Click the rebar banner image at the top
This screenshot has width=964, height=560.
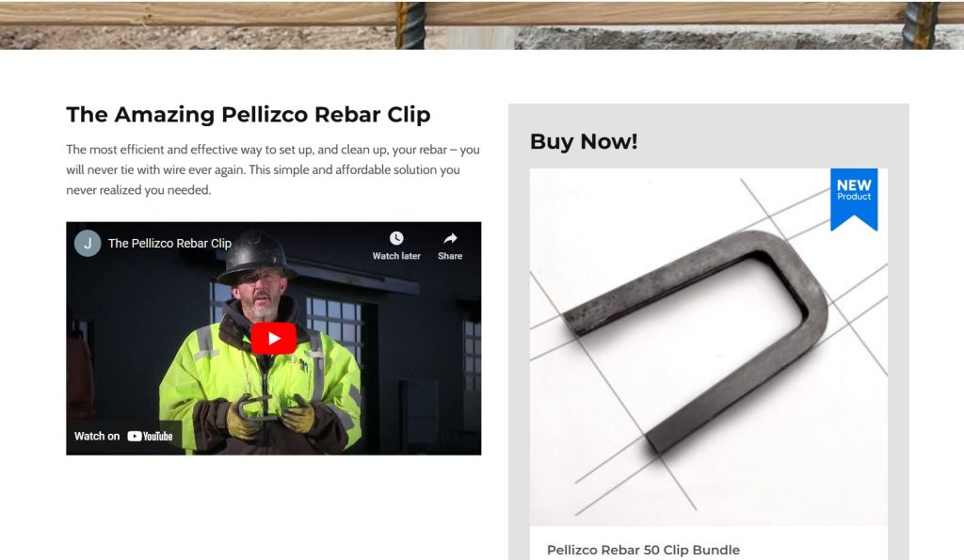coord(482,24)
